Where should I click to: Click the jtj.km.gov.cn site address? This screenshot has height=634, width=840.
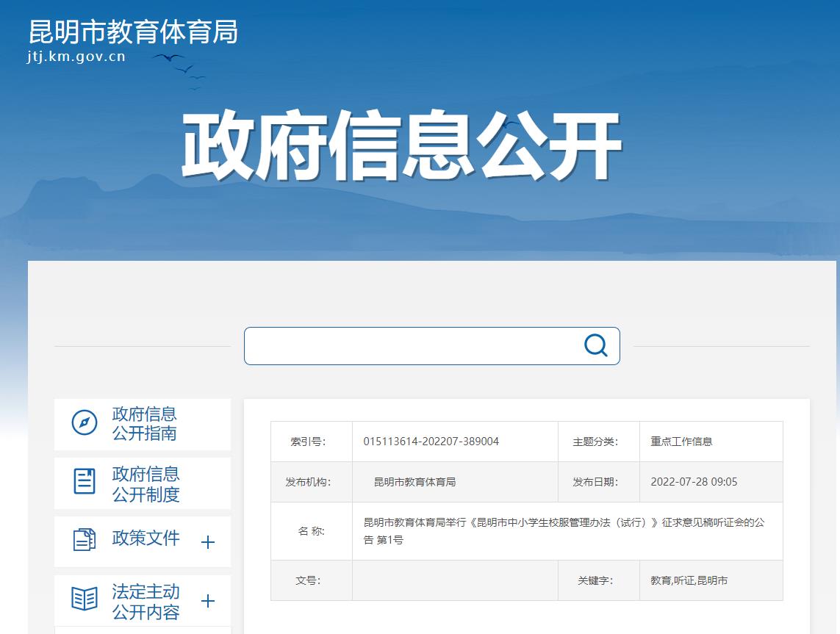(x=76, y=57)
